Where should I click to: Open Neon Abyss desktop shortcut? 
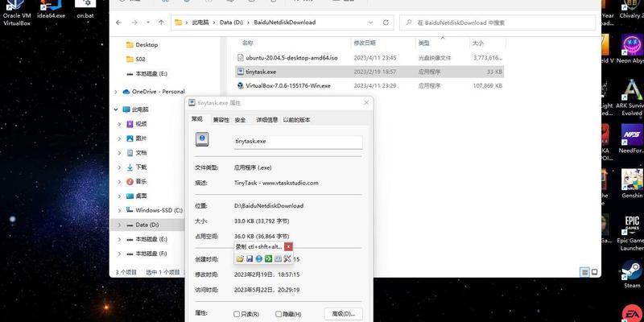(632, 48)
